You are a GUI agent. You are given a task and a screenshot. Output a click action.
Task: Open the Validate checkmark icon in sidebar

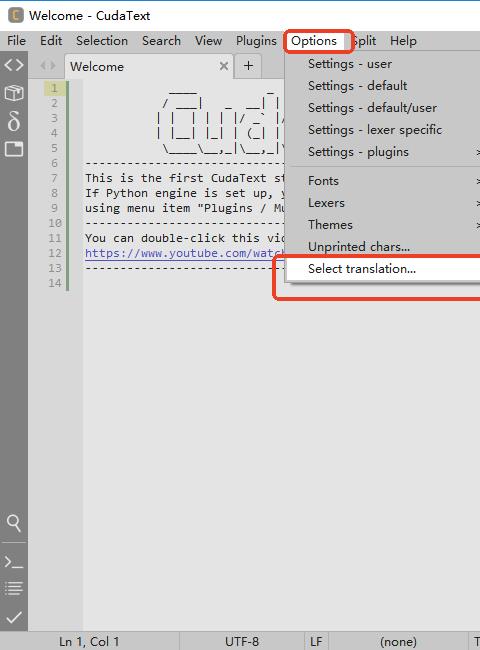click(x=14, y=618)
